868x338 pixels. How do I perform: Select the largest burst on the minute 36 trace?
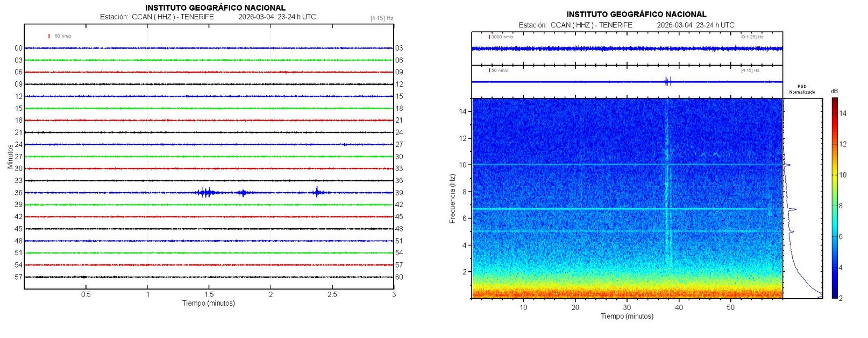point(205,193)
